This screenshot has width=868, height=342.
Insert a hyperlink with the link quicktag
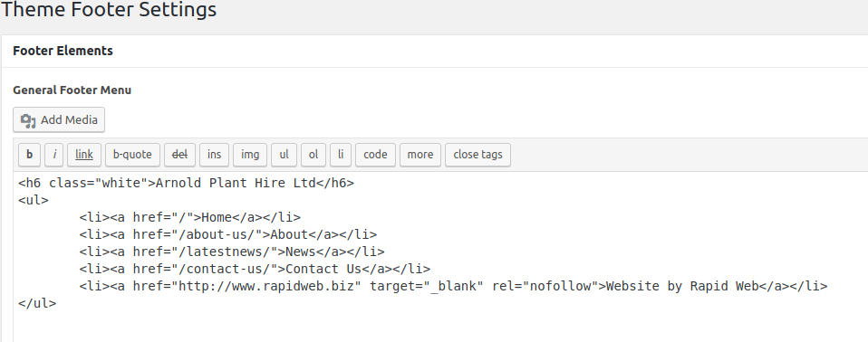[84, 155]
